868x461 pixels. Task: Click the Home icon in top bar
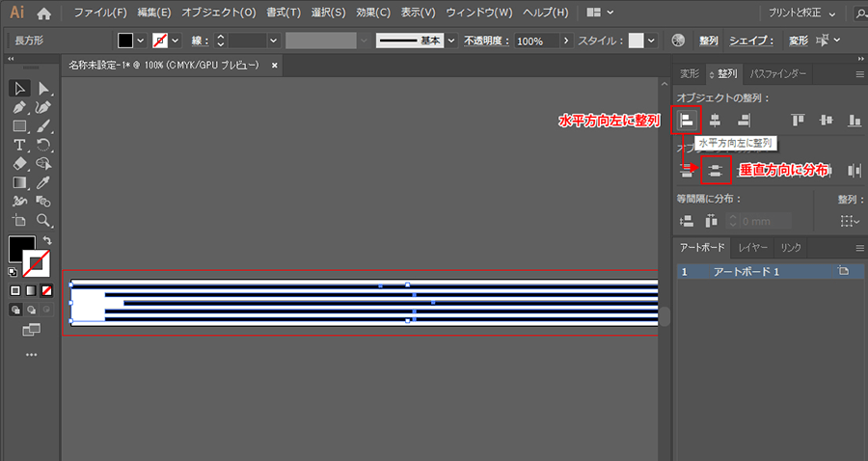tap(43, 14)
